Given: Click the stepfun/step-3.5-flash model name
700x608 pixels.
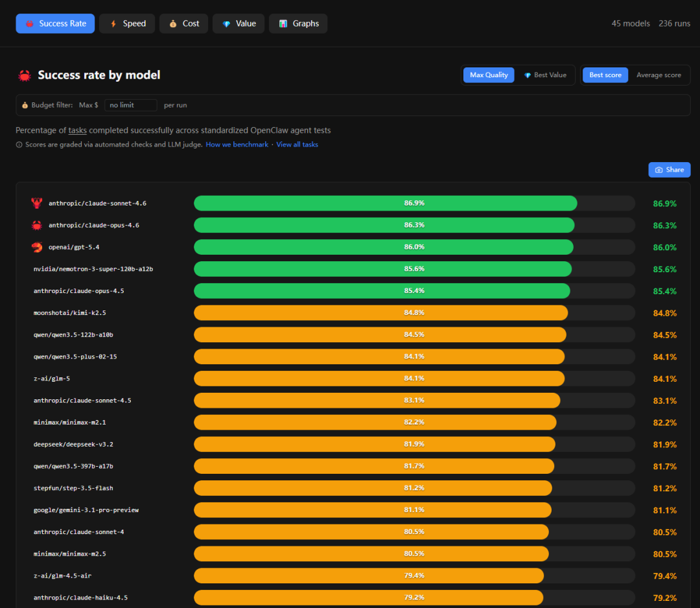Looking at the screenshot, I should tap(73, 488).
